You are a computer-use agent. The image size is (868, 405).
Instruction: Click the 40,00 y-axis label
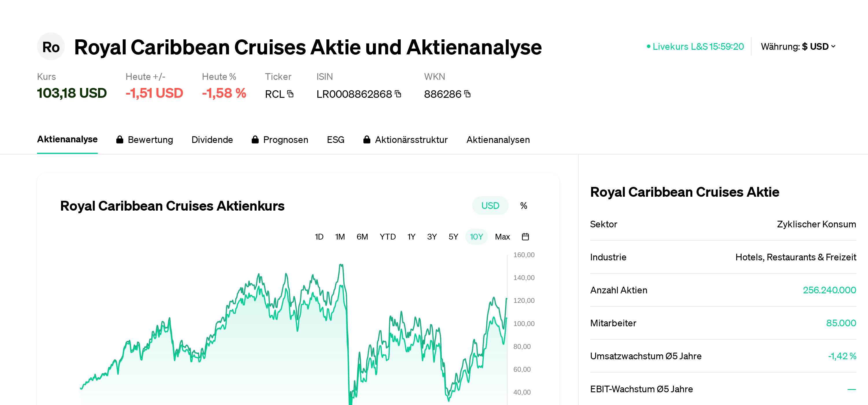[x=522, y=392]
